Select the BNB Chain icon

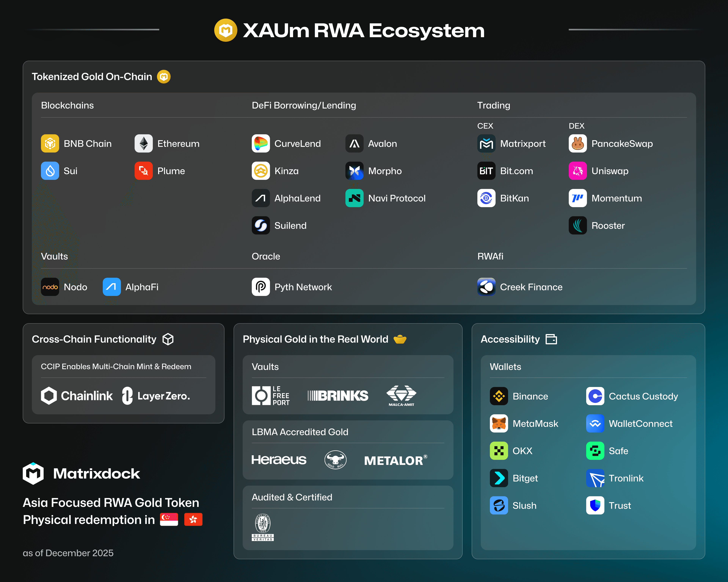point(50,143)
